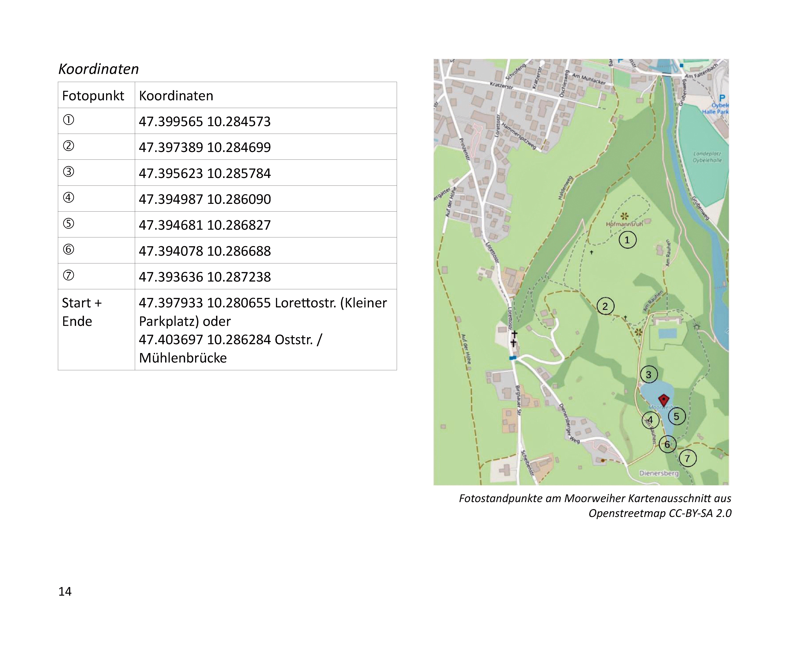Click the viewpoint symbol above Hofmannsruh label
Screen dimensions: 812x657
click(625, 216)
